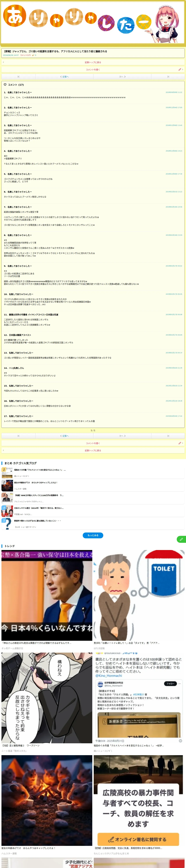Open tweet screenshot about 書店 trend image

coord(139,698)
